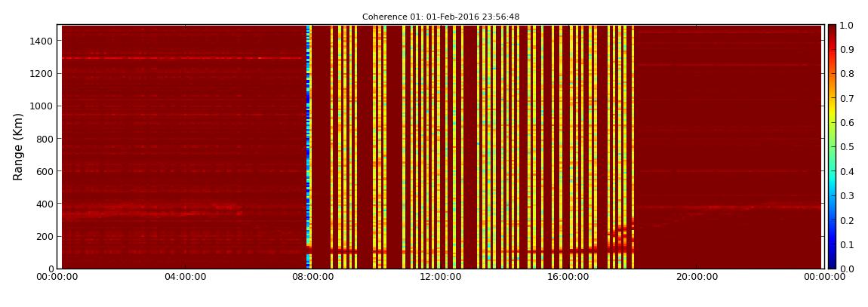Click the colorbar 0.2 label
The image size is (868, 307).
coord(848,220)
